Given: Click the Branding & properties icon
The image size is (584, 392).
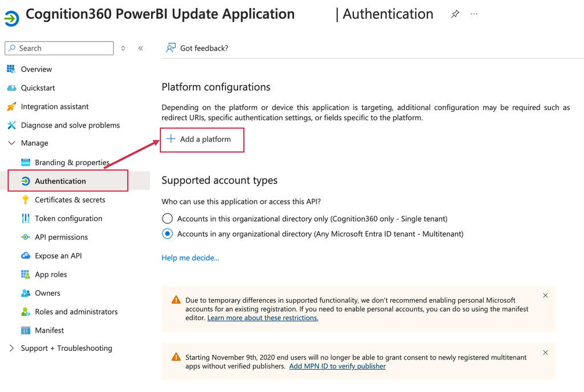Looking at the screenshot, I should coord(26,162).
